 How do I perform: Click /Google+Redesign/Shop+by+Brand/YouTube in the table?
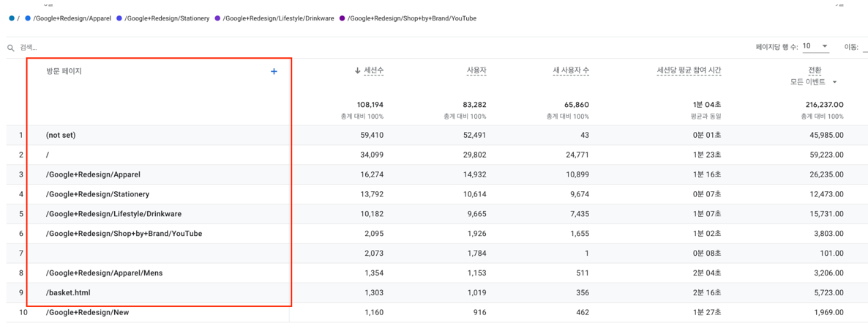[124, 234]
